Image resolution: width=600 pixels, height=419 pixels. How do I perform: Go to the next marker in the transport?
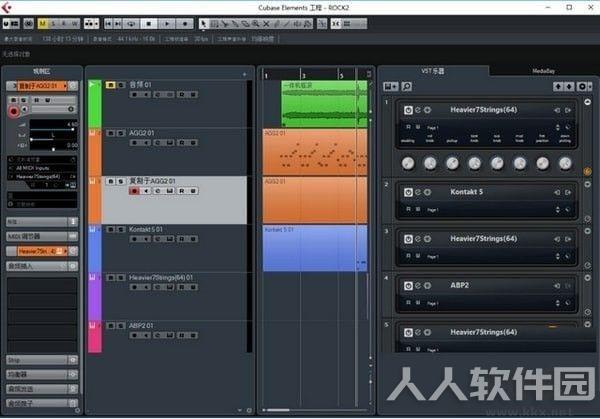(x=118, y=24)
